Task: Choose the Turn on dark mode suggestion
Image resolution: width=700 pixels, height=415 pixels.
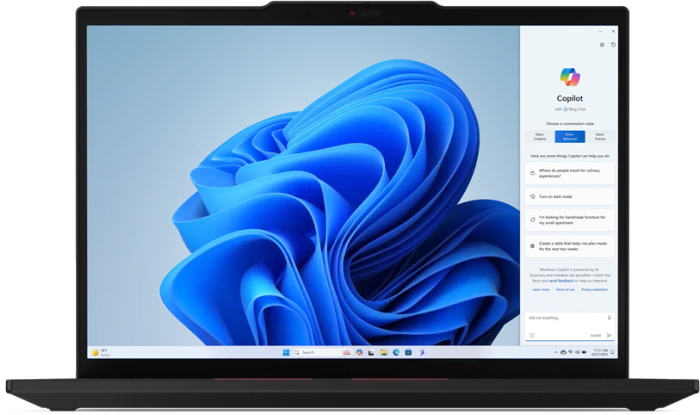Action: pyautogui.click(x=570, y=196)
